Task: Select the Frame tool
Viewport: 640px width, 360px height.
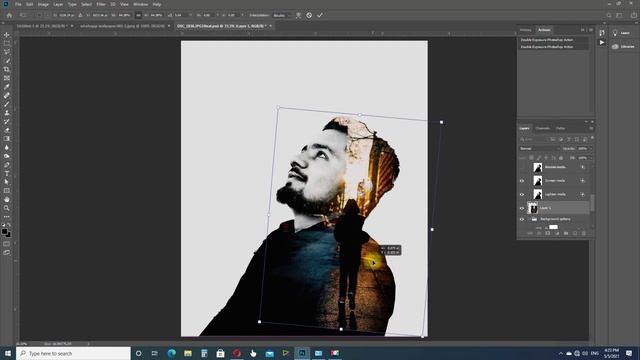Action: click(x=7, y=78)
